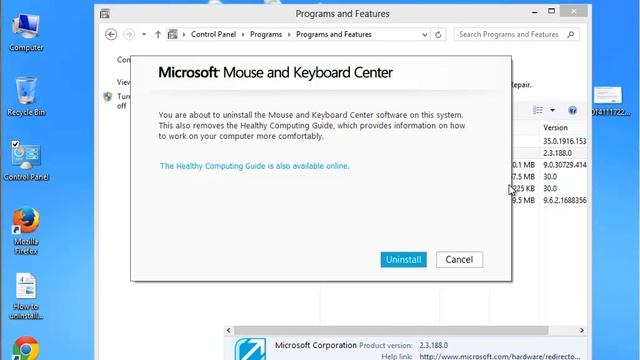The height and width of the screenshot is (360, 640).
Task: Select version 2.3.188.0 row
Action: click(x=558, y=153)
